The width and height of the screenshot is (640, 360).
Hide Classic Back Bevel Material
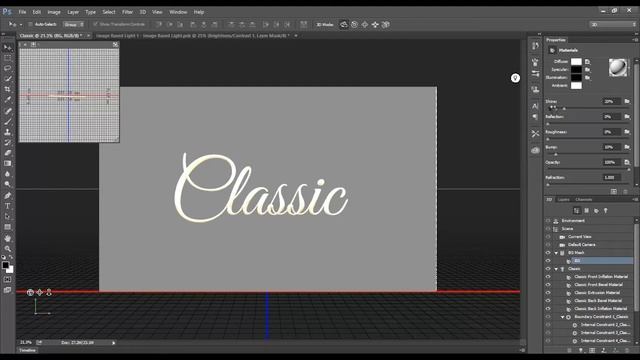[x=548, y=301]
